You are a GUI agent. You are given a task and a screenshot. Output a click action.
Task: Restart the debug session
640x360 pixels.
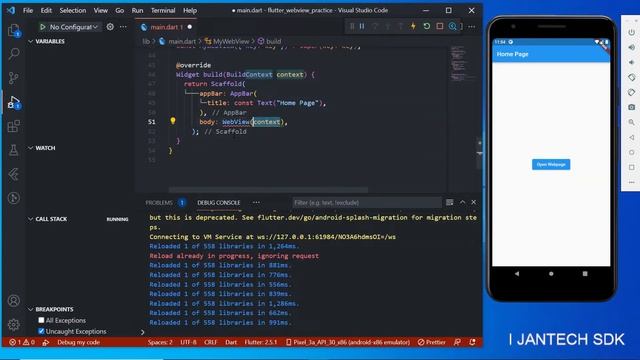point(427,26)
